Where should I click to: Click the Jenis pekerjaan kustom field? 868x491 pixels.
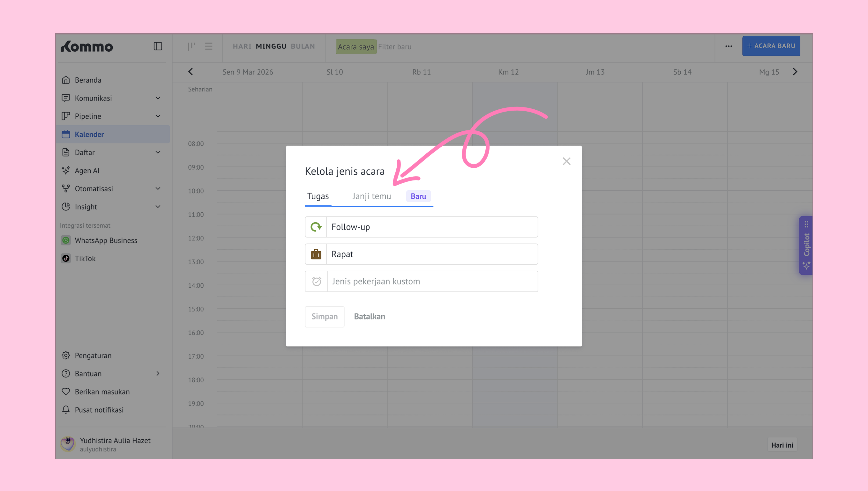click(432, 281)
